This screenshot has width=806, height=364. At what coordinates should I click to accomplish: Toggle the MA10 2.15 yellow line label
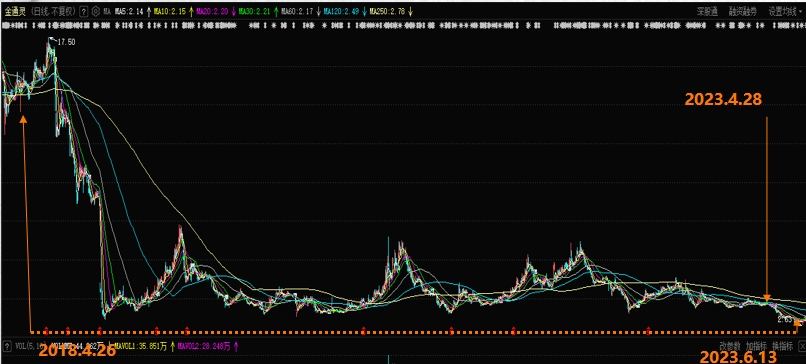(x=169, y=10)
